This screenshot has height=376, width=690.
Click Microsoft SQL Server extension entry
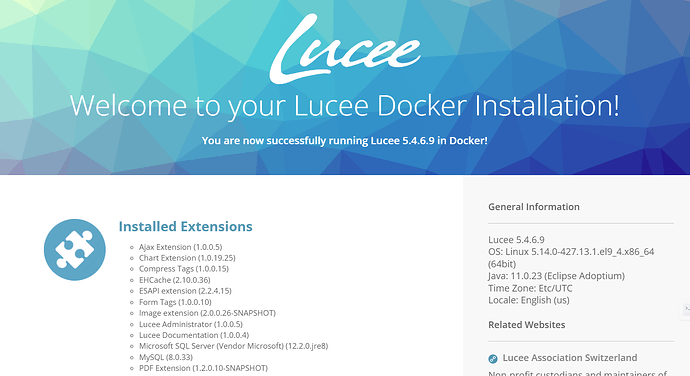click(234, 346)
